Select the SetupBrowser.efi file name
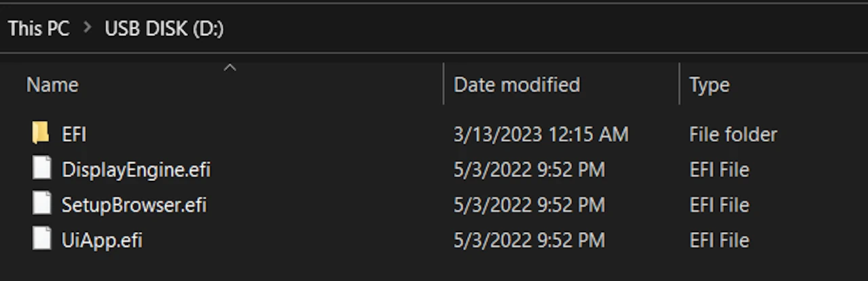The height and width of the screenshot is (281, 868). (134, 204)
